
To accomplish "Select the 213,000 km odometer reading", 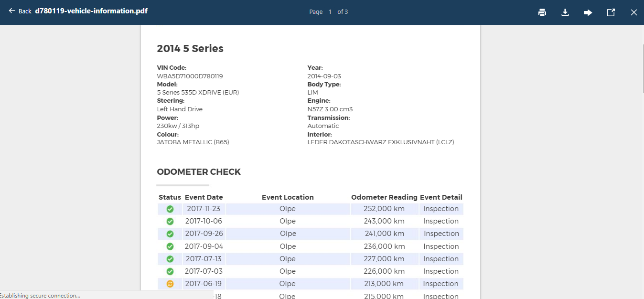I will tap(384, 284).
